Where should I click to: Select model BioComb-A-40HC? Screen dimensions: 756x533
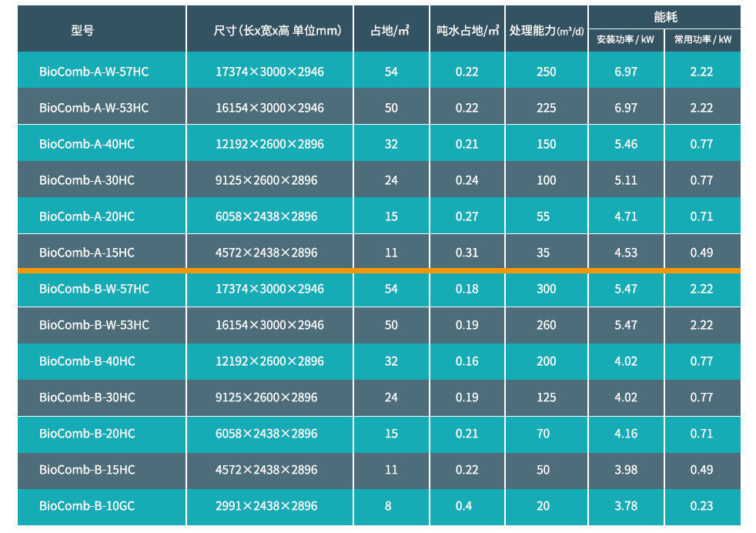tap(87, 144)
